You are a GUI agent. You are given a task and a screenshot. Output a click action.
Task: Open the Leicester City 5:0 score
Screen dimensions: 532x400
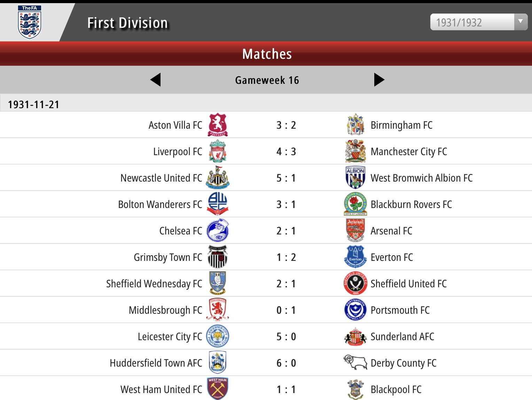point(286,337)
